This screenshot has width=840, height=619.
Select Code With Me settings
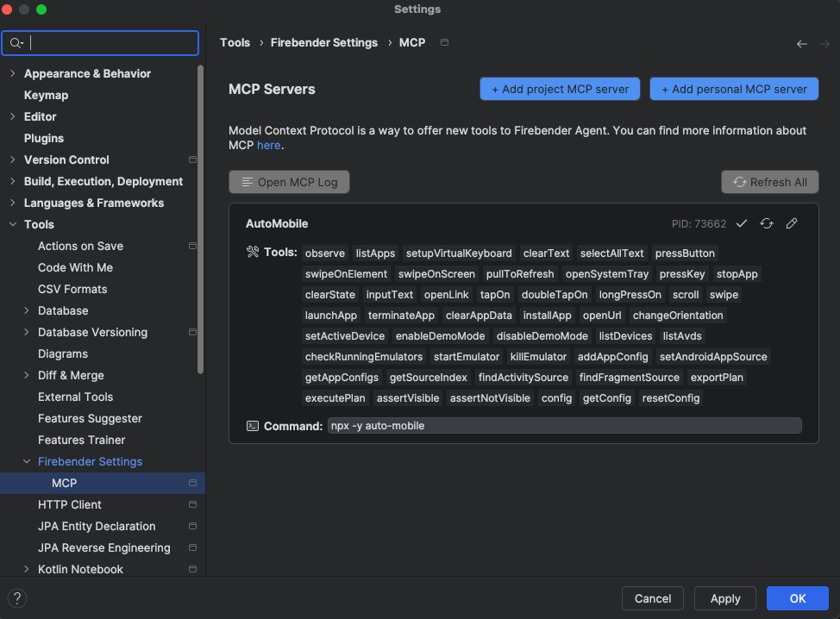[76, 268]
